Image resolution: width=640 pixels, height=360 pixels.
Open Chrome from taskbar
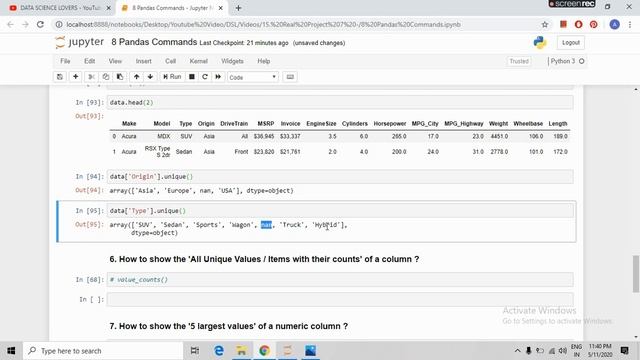[264, 351]
